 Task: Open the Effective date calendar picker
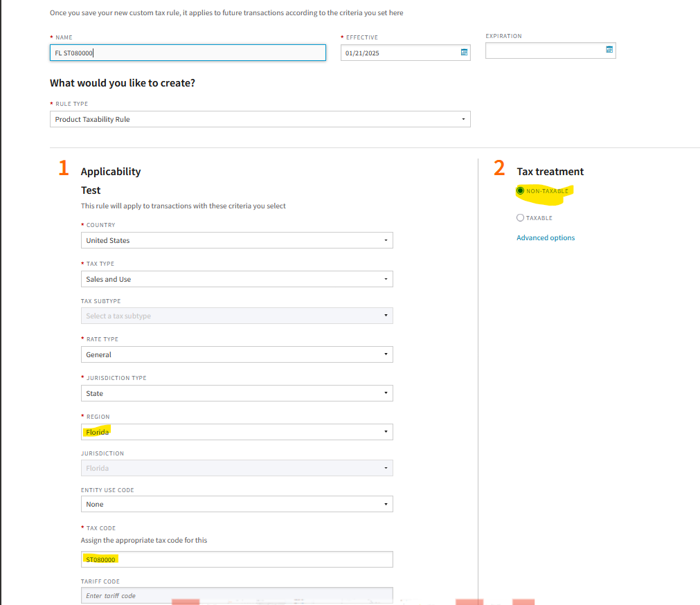coord(464,53)
